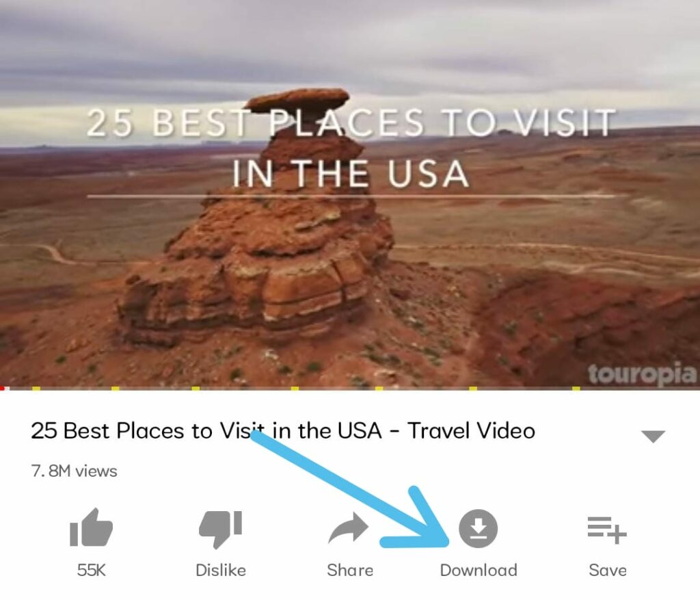
Task: Select the Save label
Action: [608, 570]
